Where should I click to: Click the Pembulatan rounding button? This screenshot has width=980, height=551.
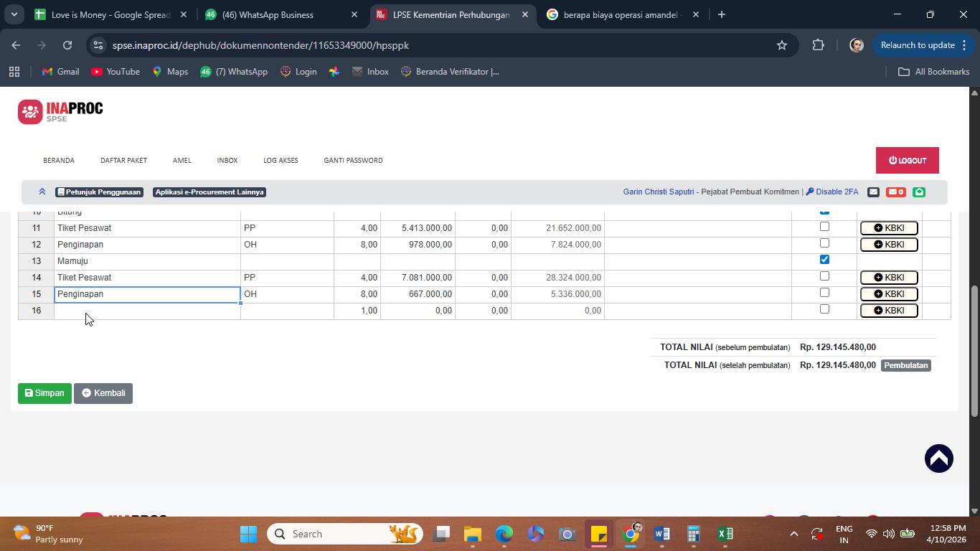(906, 365)
